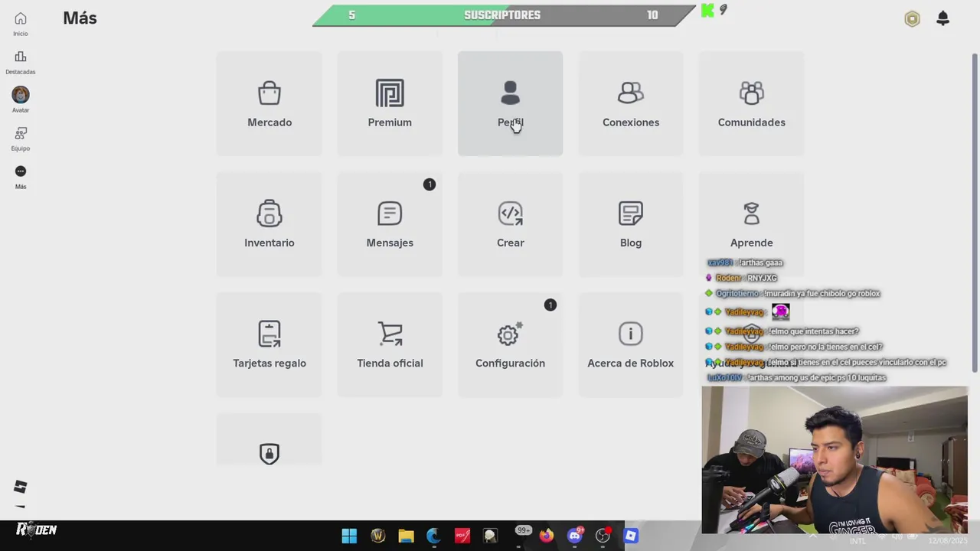Open the Mercado shopping bag tile
980x551 pixels.
(269, 103)
